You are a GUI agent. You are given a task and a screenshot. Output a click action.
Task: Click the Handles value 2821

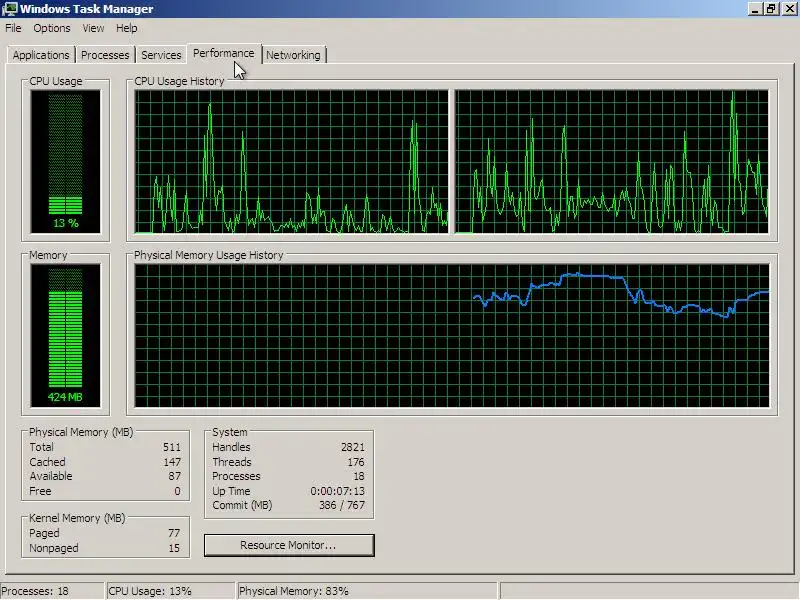[x=353, y=447]
